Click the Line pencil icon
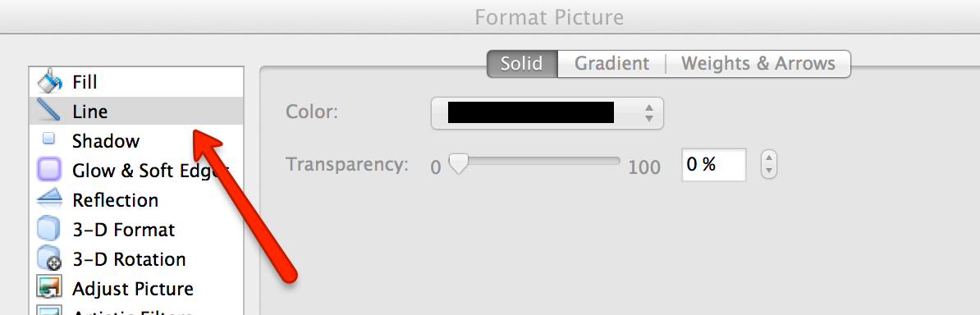The width and height of the screenshot is (980, 315). 49,111
